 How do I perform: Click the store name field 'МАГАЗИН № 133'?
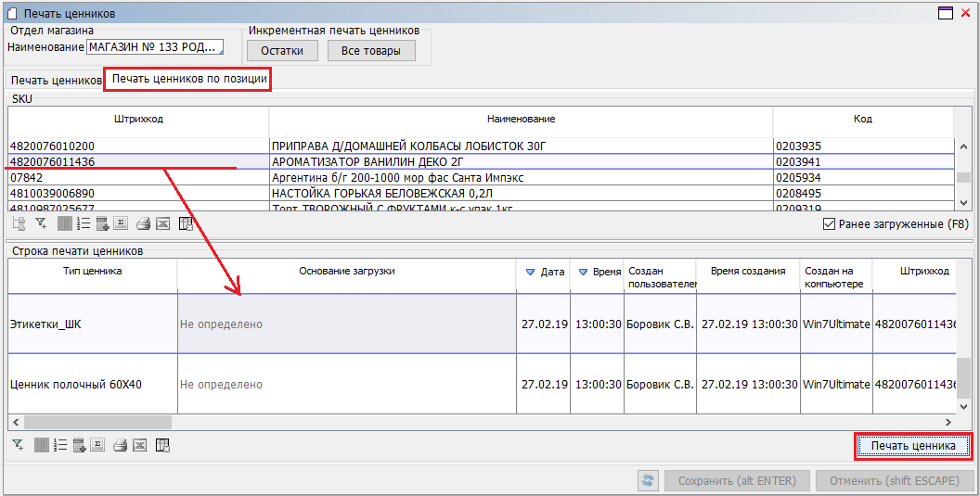point(154,47)
